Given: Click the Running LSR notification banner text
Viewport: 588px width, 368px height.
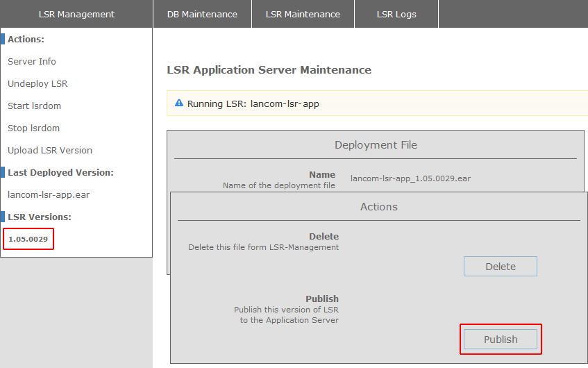Looking at the screenshot, I should tap(253, 103).
